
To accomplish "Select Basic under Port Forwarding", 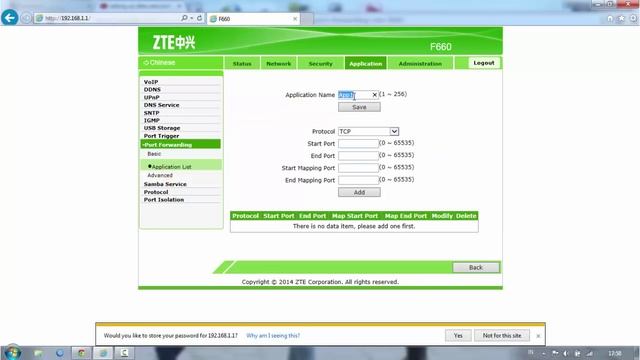I will coord(154,154).
